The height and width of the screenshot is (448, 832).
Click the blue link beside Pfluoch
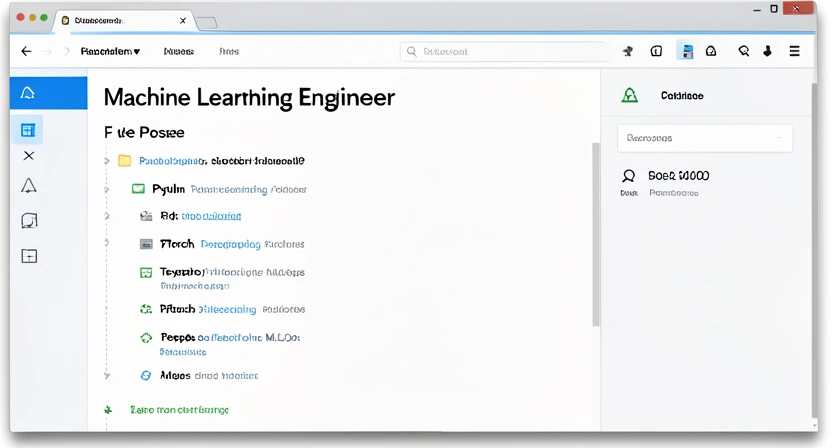point(227,309)
